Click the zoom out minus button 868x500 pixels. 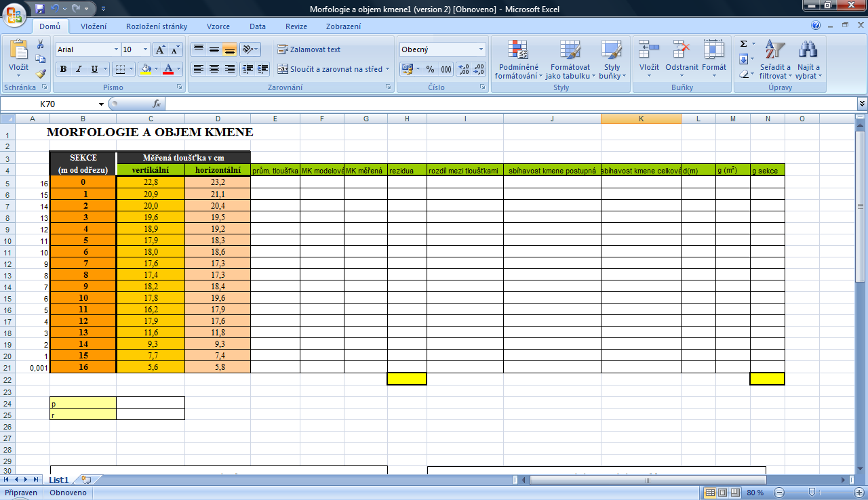click(x=780, y=493)
